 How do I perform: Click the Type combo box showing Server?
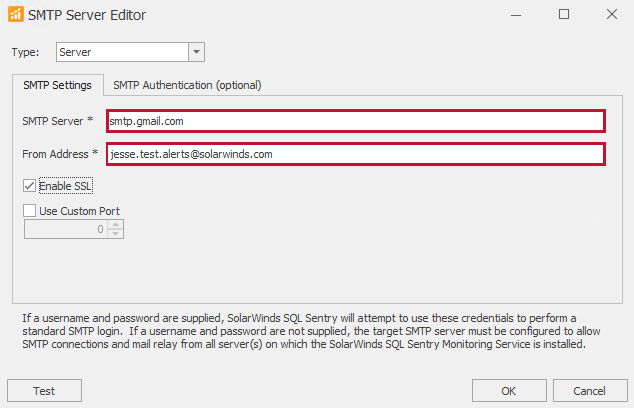(x=121, y=52)
